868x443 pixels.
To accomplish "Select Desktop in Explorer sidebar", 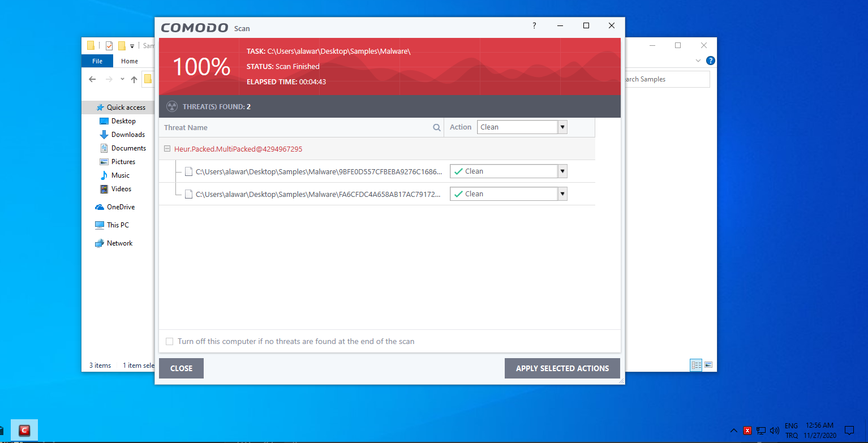I will point(123,121).
